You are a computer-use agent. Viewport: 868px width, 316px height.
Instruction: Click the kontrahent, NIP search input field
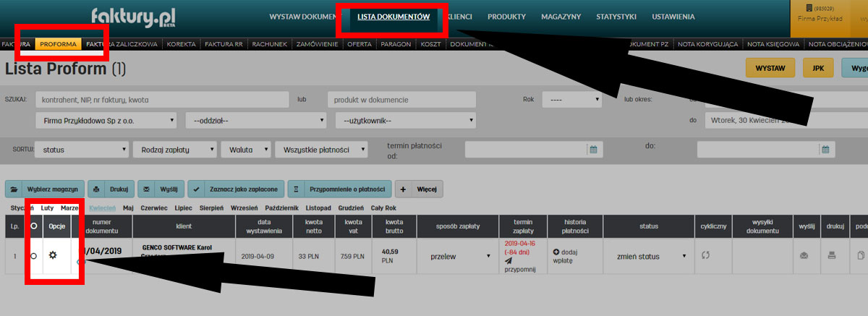[x=162, y=99]
